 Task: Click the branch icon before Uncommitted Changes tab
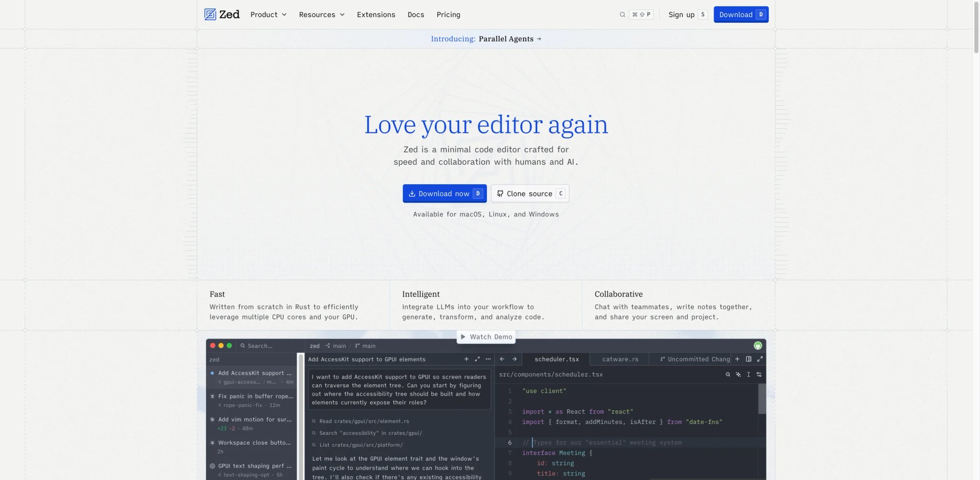pyautogui.click(x=662, y=359)
